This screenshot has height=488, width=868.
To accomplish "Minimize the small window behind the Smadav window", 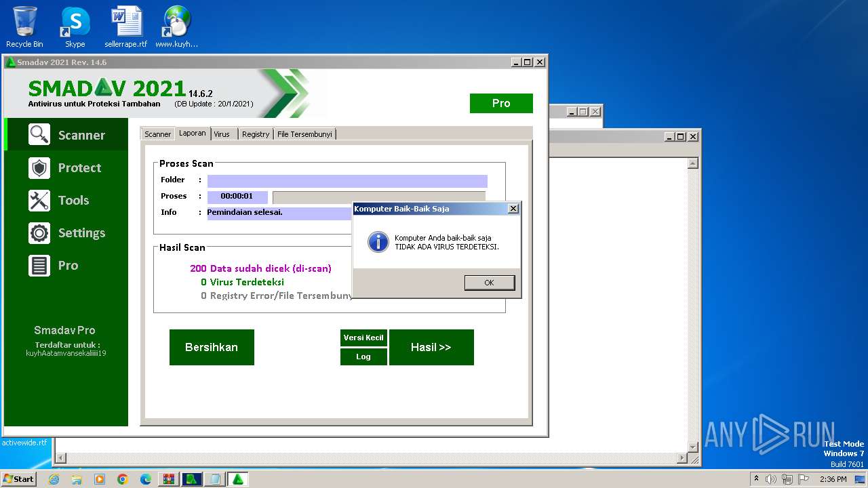I will click(572, 112).
